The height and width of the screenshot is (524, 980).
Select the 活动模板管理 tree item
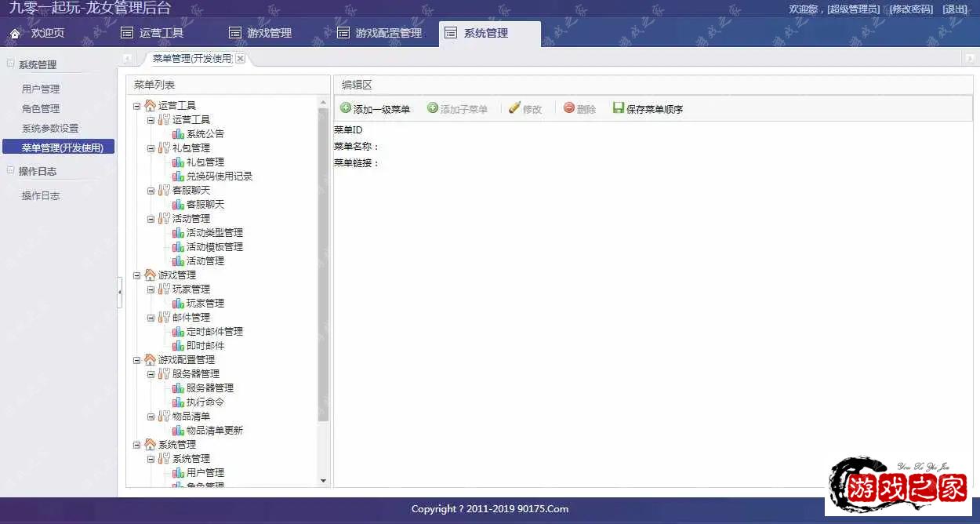[214, 247]
